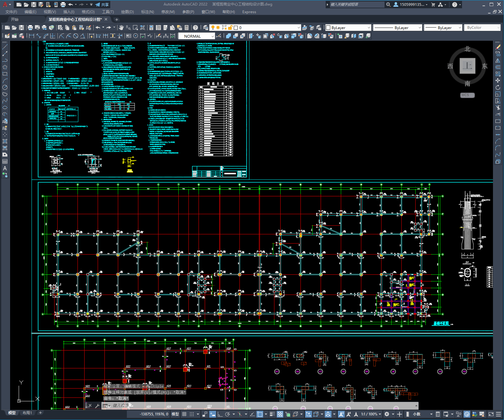This screenshot has height=420, width=504.
Task: Select the Multiline Text 'A' tool
Action: pyautogui.click(x=5, y=168)
